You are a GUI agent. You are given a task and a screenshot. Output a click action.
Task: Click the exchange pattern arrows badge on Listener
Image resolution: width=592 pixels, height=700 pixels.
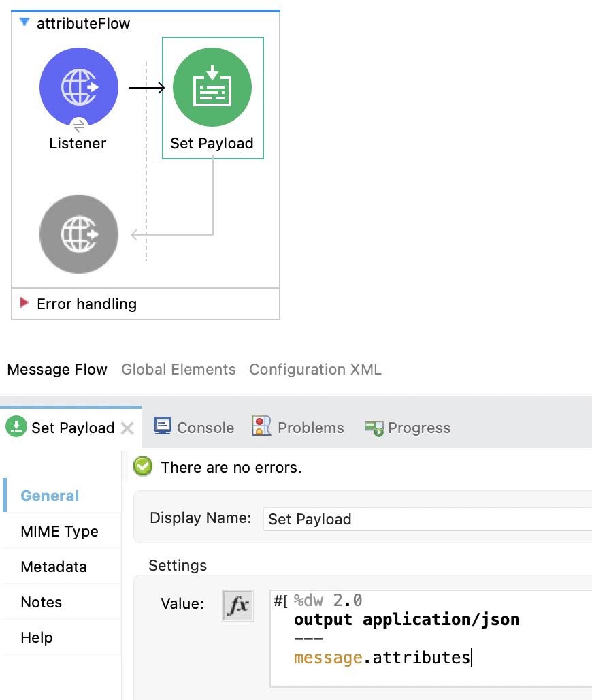79,126
